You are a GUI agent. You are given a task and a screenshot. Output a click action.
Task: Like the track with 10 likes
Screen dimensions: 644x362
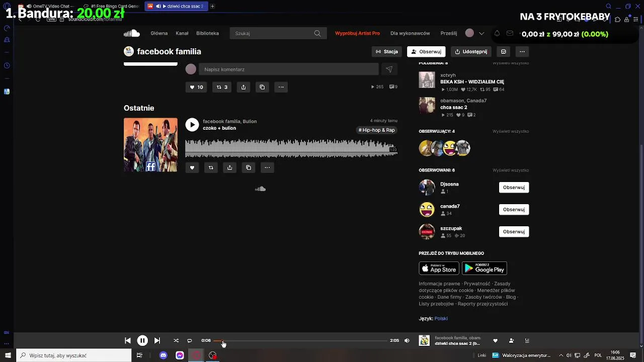coord(196,87)
